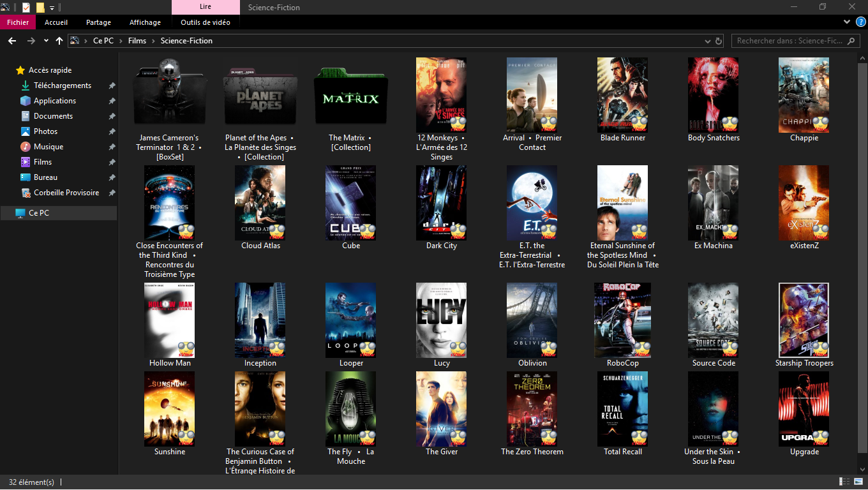The height and width of the screenshot is (490, 868).
Task: Select The Matrix Collection folder
Action: point(351,94)
